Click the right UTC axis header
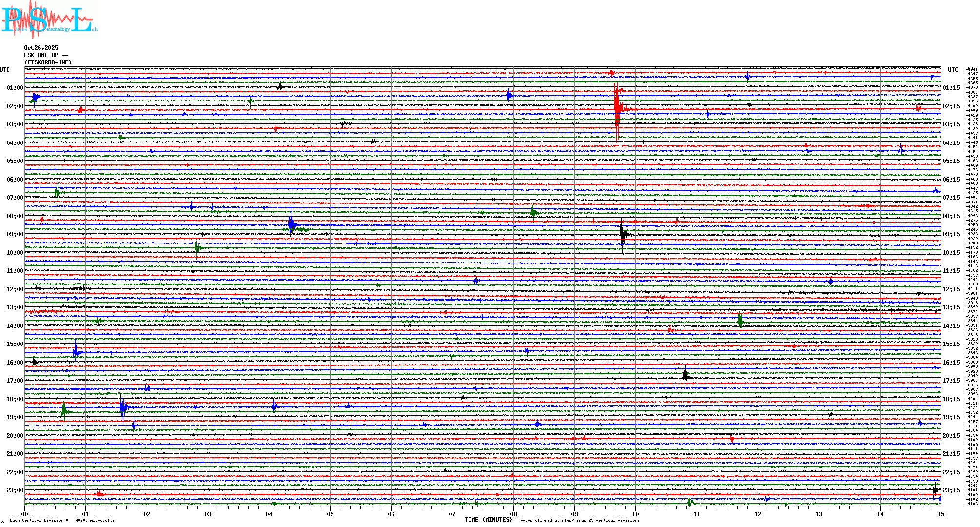The height and width of the screenshot is (527, 980). [953, 70]
